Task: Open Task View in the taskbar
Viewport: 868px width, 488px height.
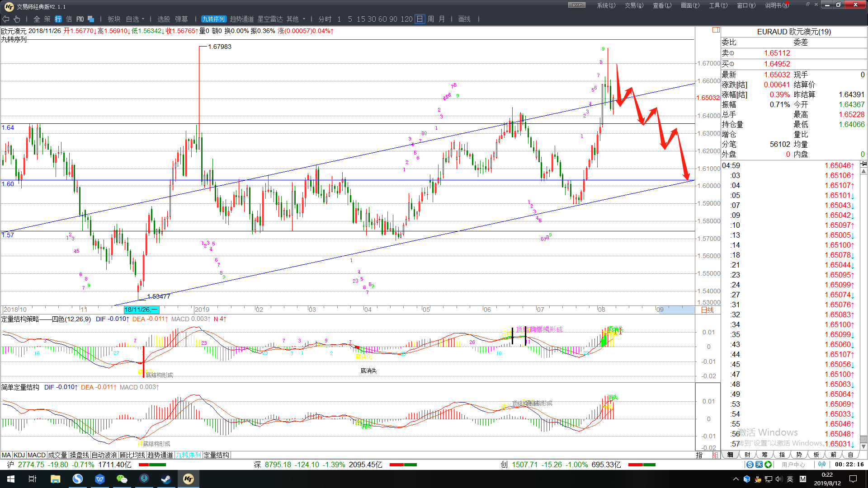Action: tap(33, 479)
